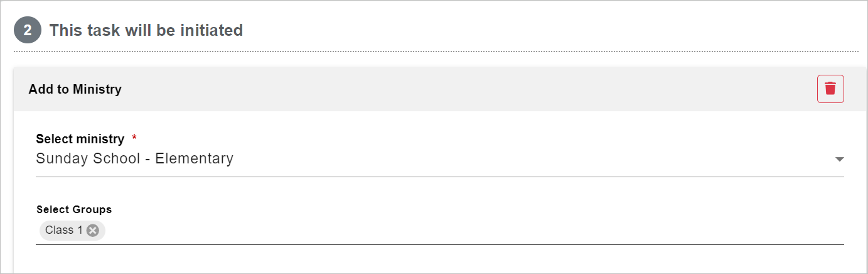Click the This task will be initiated heading
Viewport: 868px width, 274px height.
(146, 30)
